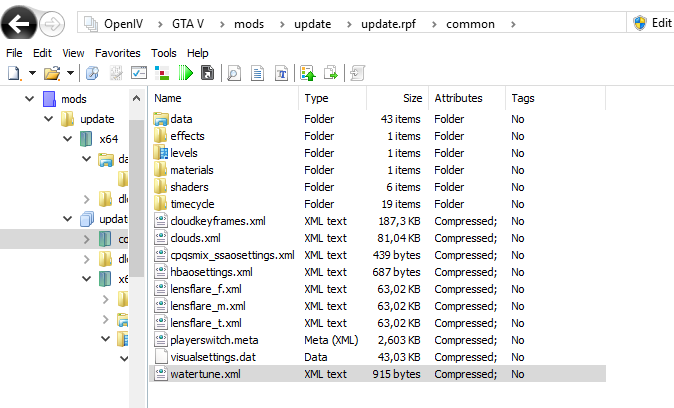674x408 pixels.
Task: Click the new file toolbar icon
Action: 14,73
